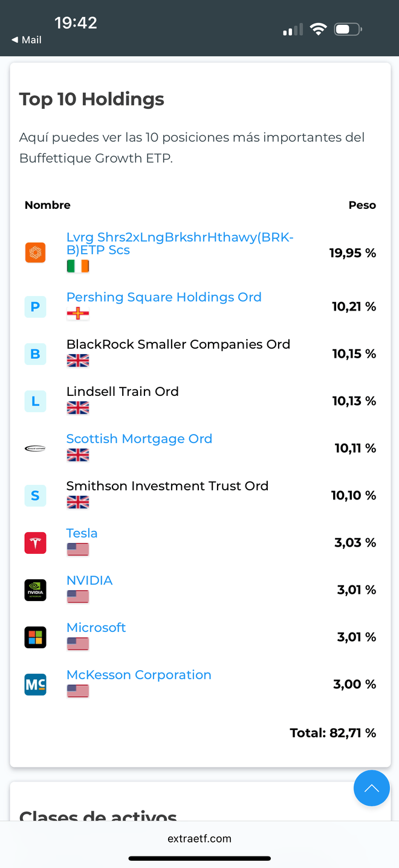Tap the Microsoft logo icon

[35, 637]
